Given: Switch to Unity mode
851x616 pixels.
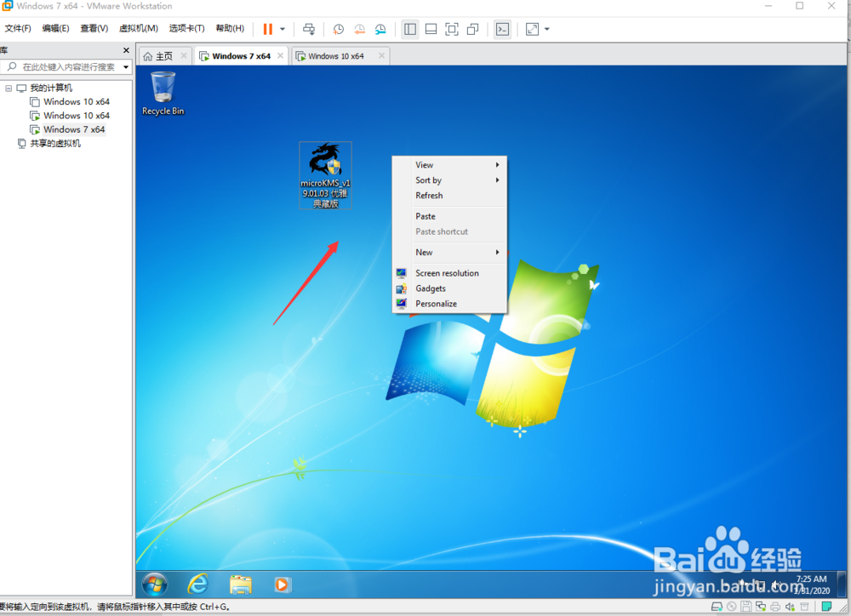Looking at the screenshot, I should (x=472, y=29).
